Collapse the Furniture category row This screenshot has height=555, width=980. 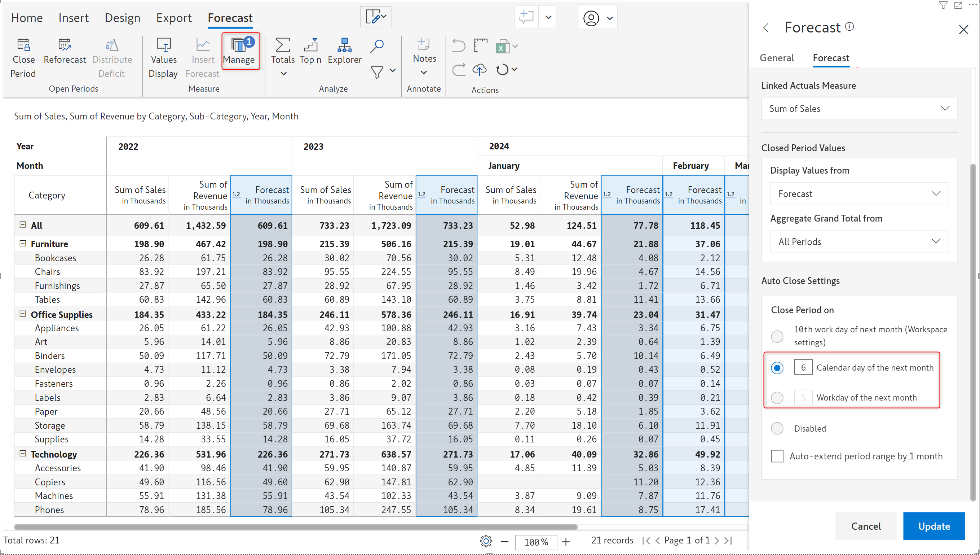pos(22,244)
